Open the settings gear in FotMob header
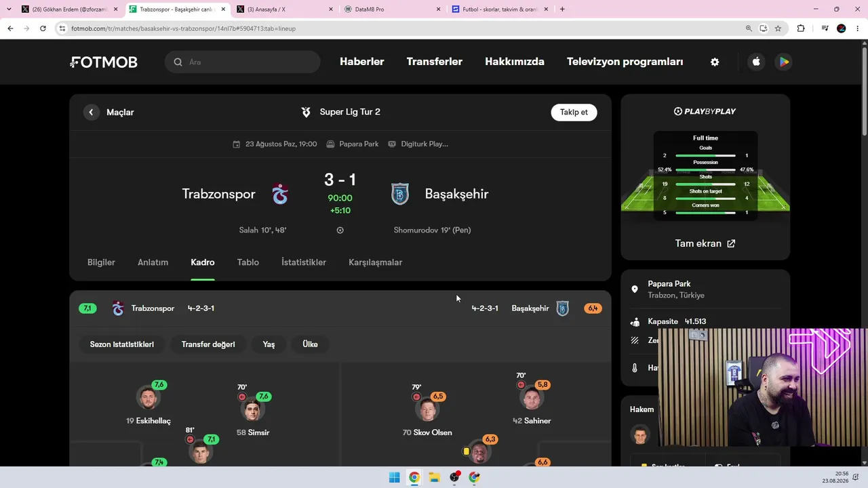The image size is (868, 488). (715, 62)
